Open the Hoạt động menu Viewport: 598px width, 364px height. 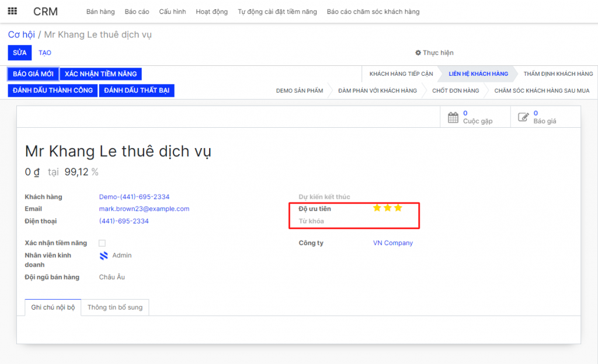211,12
